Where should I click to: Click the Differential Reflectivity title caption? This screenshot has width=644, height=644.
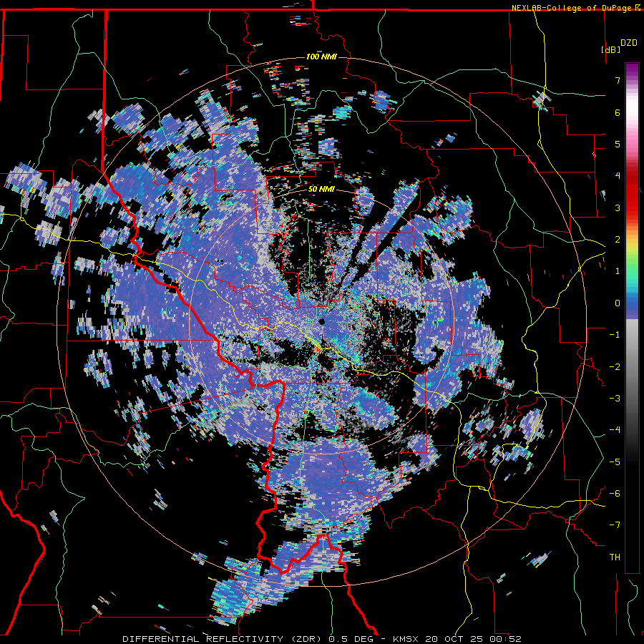tap(322, 639)
